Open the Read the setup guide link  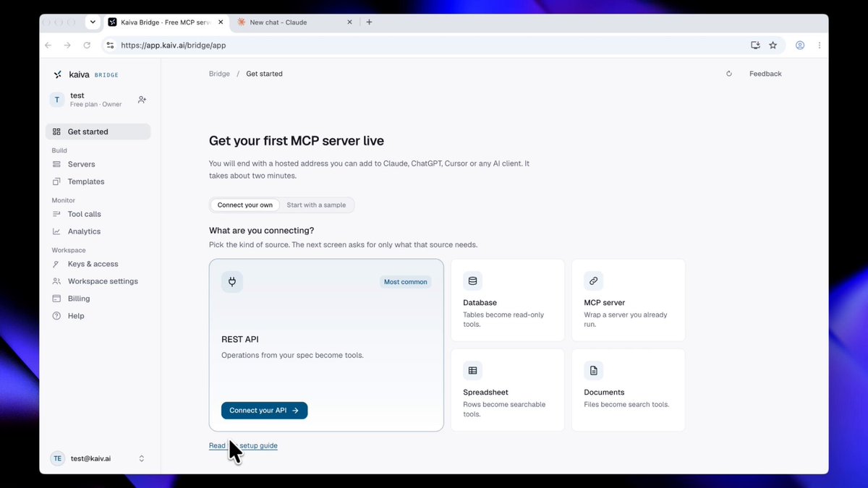tap(243, 445)
